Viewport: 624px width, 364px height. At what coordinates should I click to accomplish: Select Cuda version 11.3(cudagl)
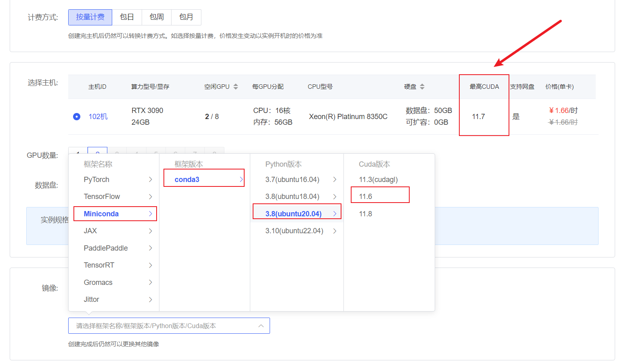click(x=378, y=180)
